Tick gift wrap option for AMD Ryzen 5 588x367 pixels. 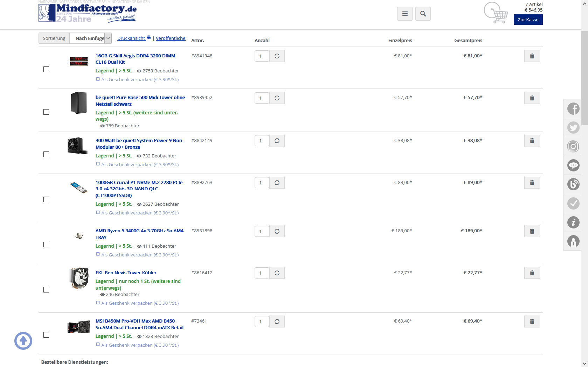(98, 254)
